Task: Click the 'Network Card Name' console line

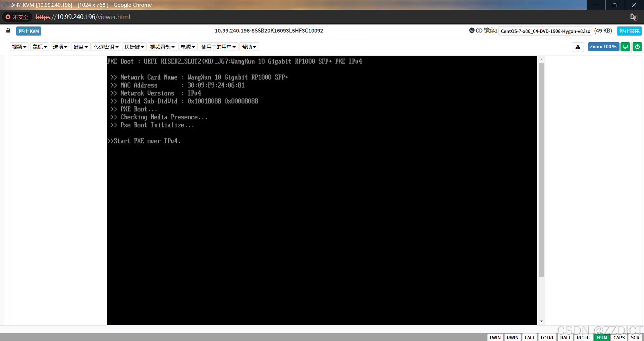Action: pyautogui.click(x=199, y=77)
